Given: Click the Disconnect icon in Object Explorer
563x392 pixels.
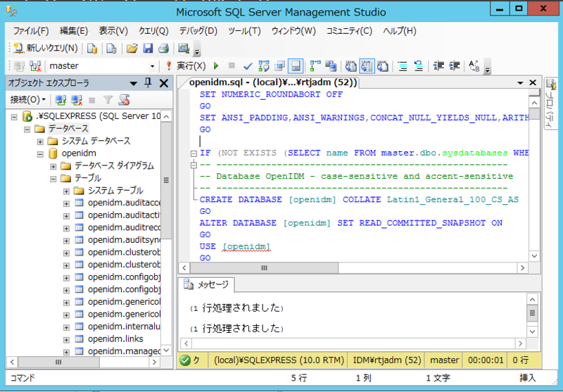Looking at the screenshot, I should coord(77,100).
